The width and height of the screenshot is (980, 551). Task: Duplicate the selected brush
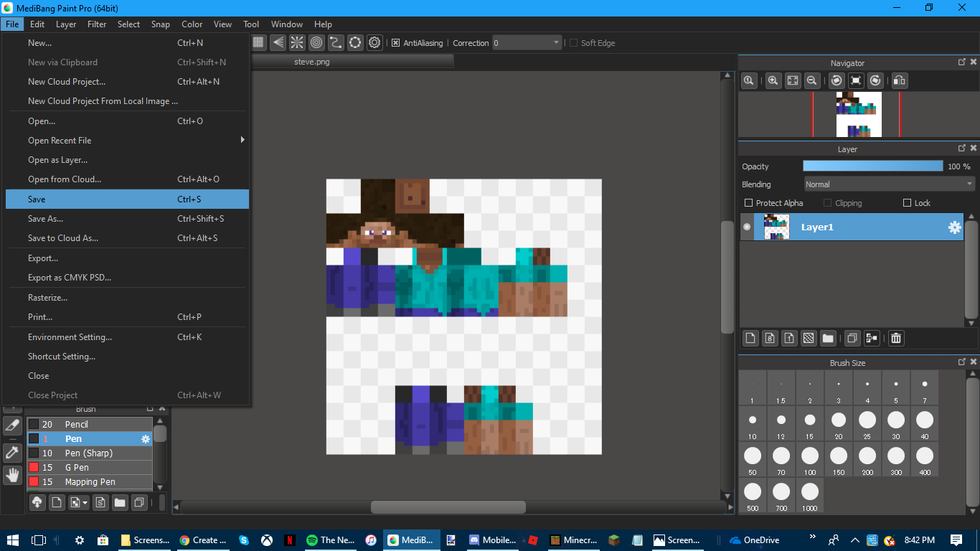click(x=140, y=502)
